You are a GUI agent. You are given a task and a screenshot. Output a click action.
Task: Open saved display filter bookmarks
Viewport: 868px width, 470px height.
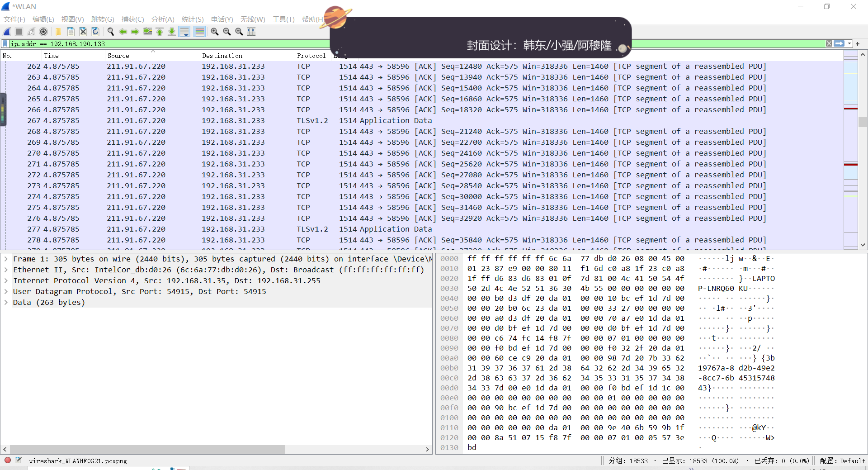[x=5, y=44]
